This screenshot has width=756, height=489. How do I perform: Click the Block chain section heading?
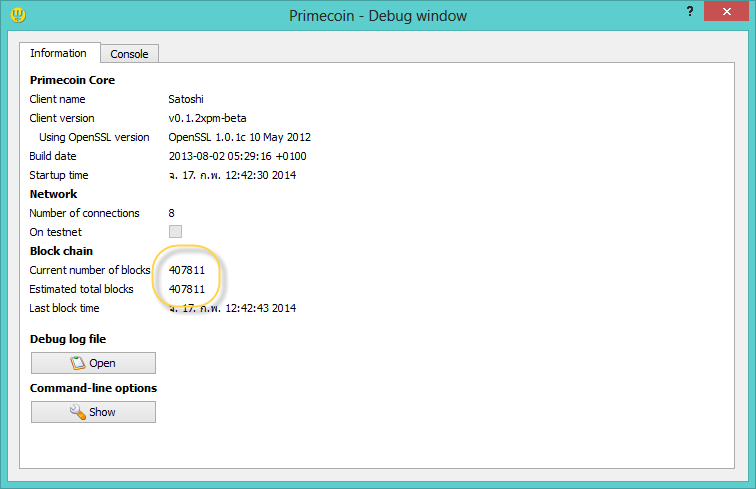pos(61,251)
